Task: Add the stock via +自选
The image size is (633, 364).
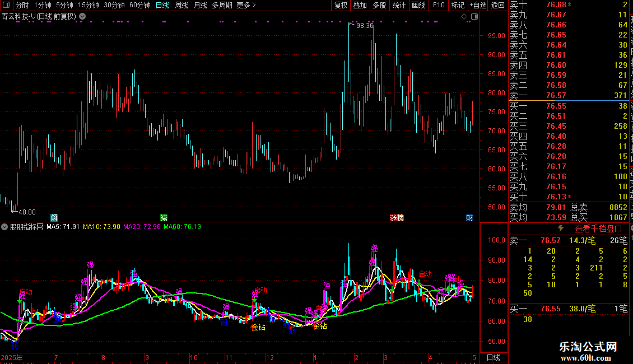Action: tap(478, 5)
